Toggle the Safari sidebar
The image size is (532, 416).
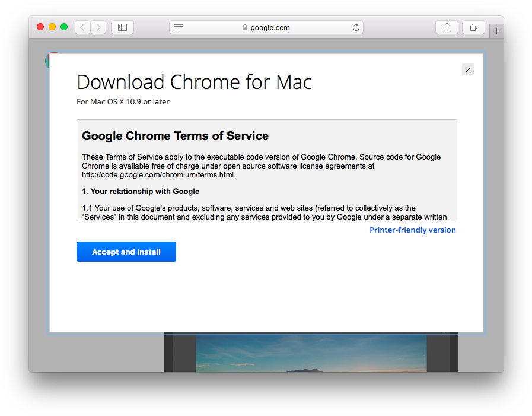[x=122, y=27]
